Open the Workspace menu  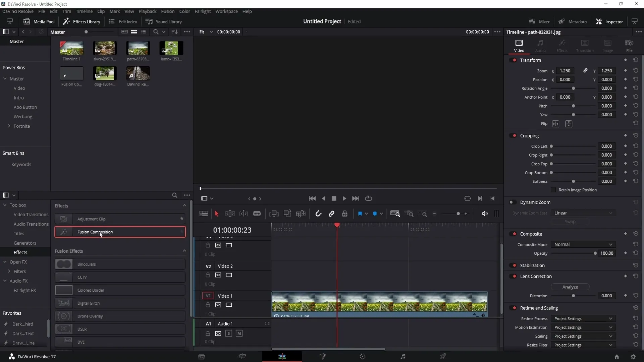tap(226, 11)
